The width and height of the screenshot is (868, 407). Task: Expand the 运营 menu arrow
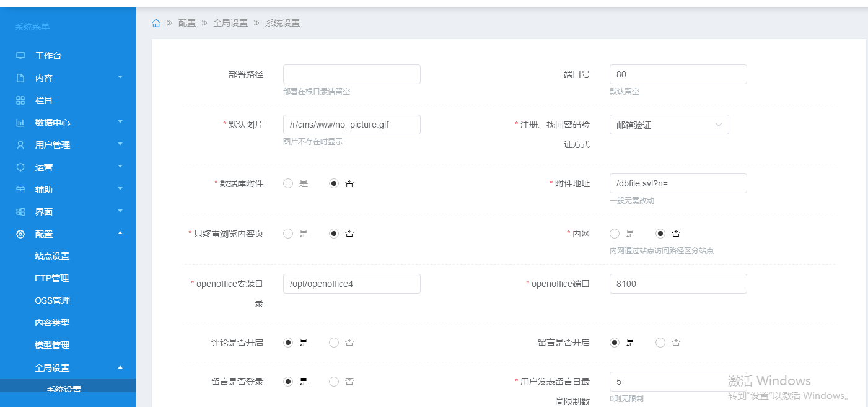tap(120, 167)
